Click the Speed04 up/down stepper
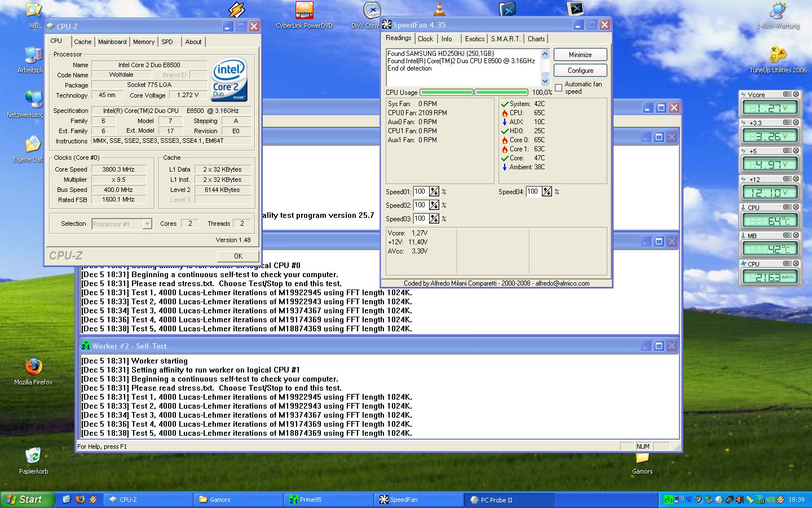 tap(547, 192)
